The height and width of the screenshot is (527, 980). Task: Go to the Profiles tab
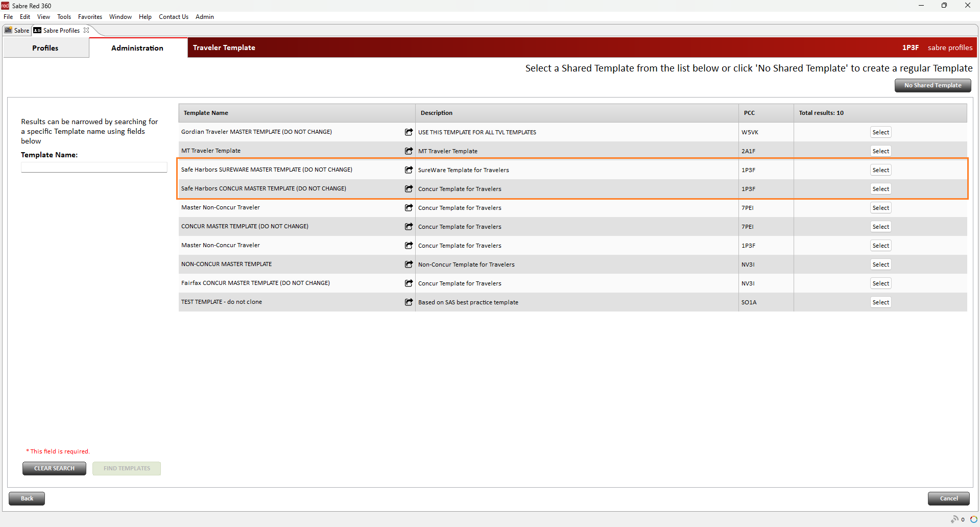tap(45, 48)
